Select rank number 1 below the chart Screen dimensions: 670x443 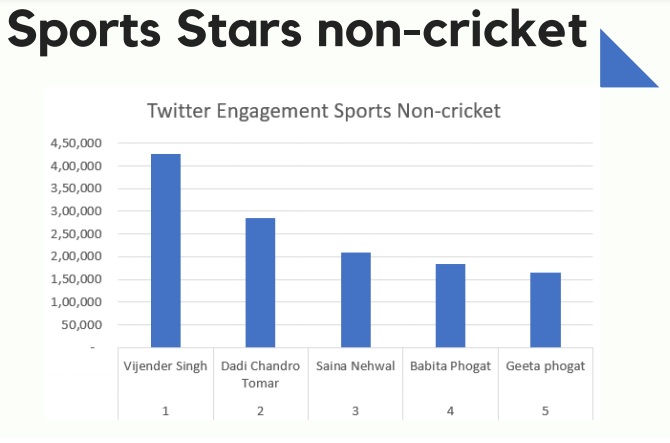coord(165,410)
